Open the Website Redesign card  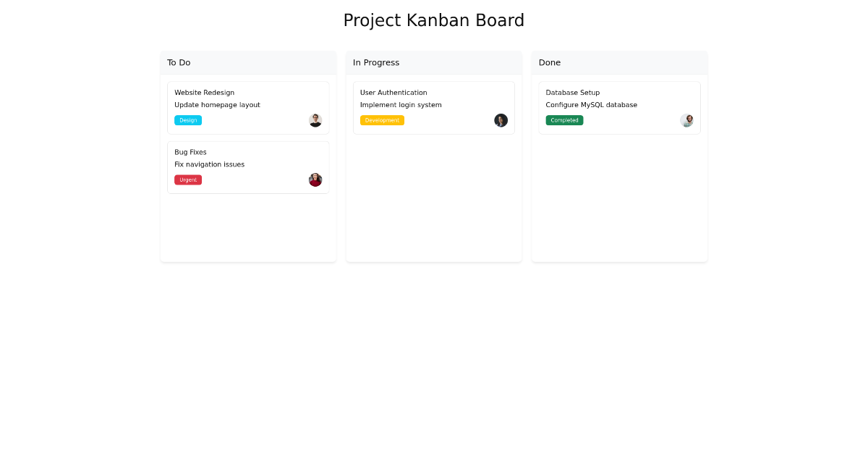(248, 107)
